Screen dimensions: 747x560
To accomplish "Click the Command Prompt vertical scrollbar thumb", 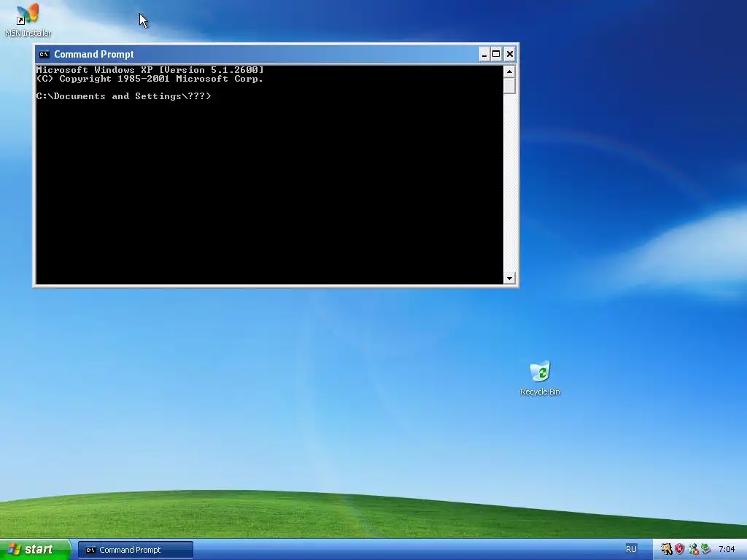I will (x=509, y=86).
